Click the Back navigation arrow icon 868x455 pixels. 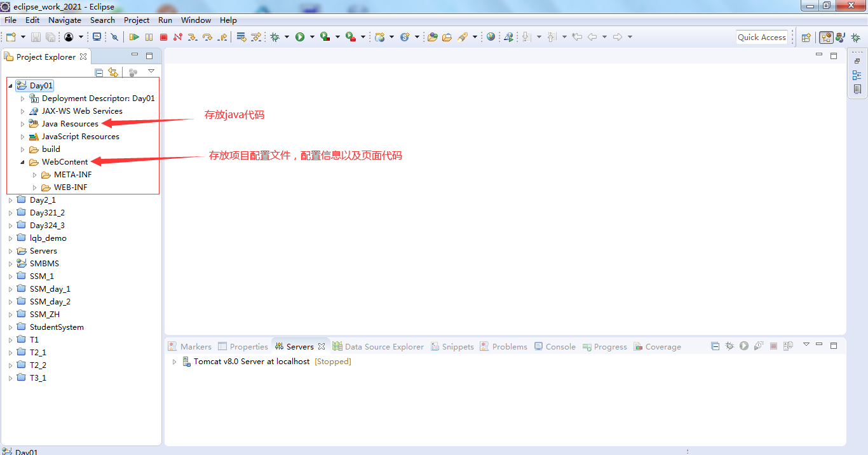point(592,37)
